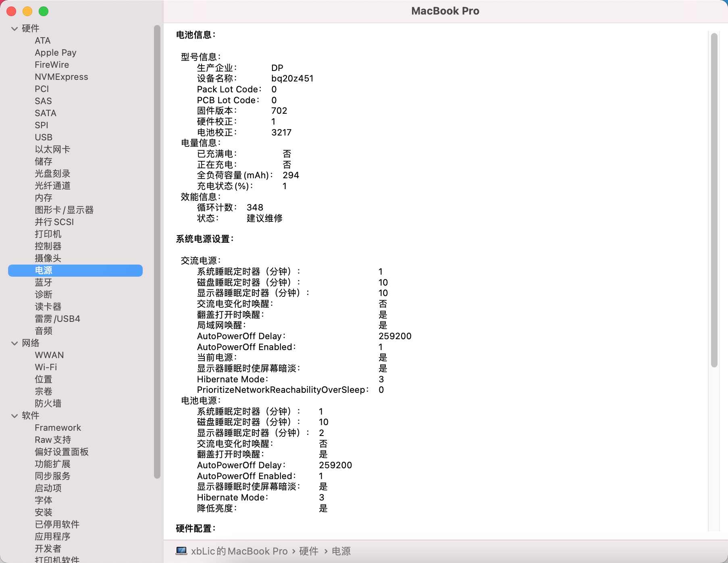Click the green zoom window button
Screen dimensions: 728x563
click(44, 11)
